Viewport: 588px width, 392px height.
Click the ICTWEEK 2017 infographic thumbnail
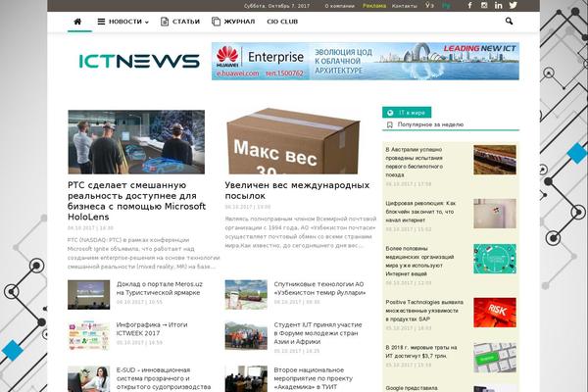(x=88, y=335)
